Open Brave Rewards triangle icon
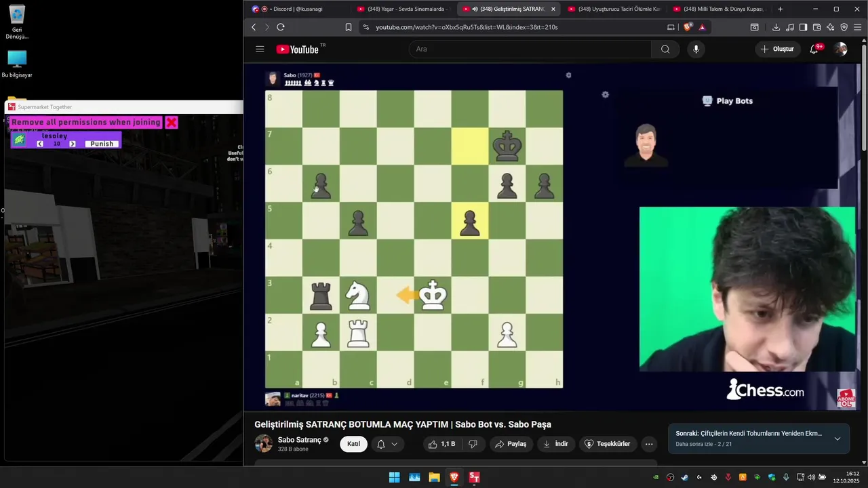 tap(702, 27)
